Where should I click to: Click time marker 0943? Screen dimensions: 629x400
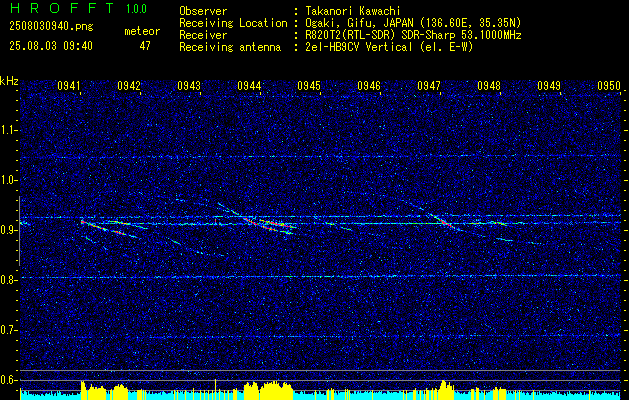click(x=189, y=85)
